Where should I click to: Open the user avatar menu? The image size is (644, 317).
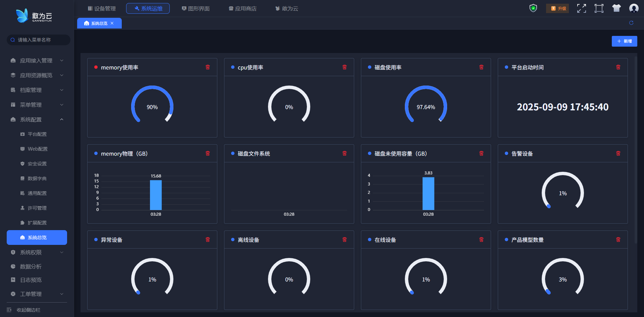pyautogui.click(x=634, y=8)
